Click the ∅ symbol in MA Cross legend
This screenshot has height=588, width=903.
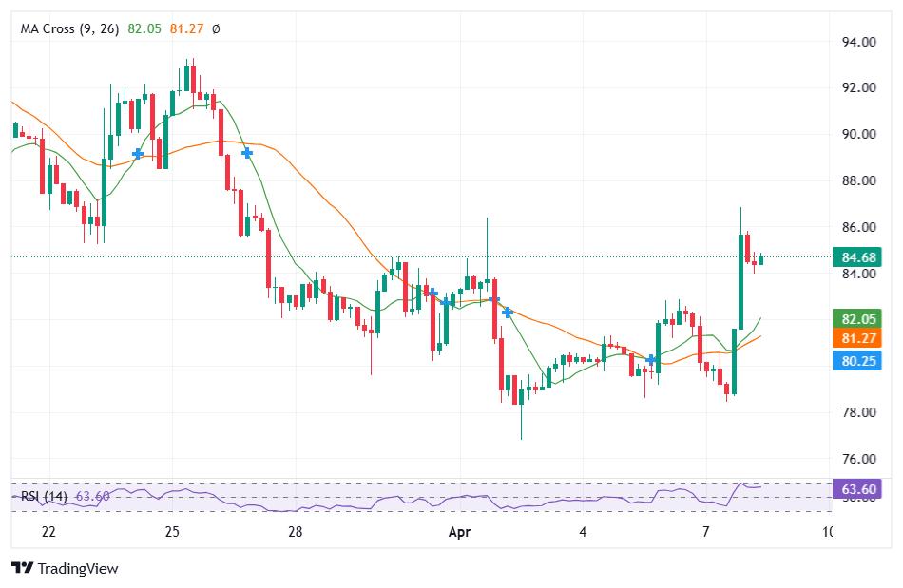tap(216, 29)
